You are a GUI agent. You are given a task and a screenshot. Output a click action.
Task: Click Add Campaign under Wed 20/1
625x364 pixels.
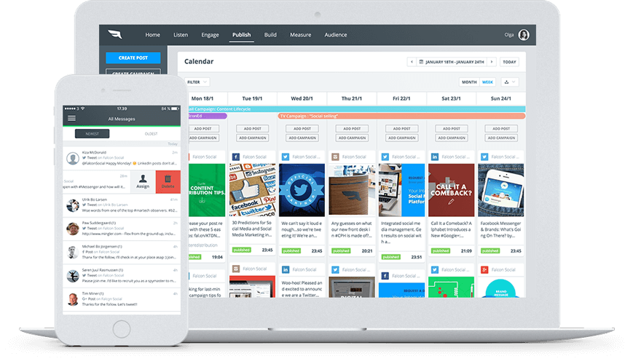pos(302,138)
